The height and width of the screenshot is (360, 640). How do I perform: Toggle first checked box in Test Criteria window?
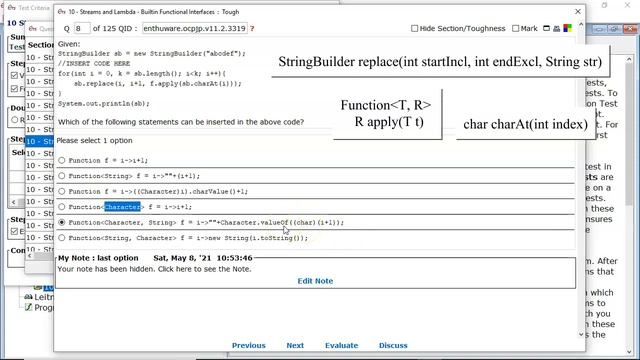coord(15,75)
